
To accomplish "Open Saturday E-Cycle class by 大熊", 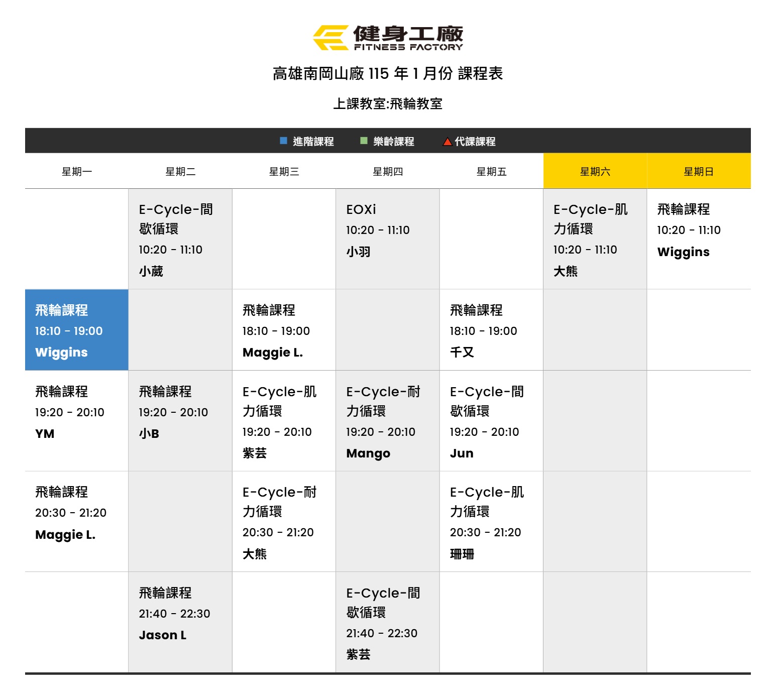I will pos(595,239).
